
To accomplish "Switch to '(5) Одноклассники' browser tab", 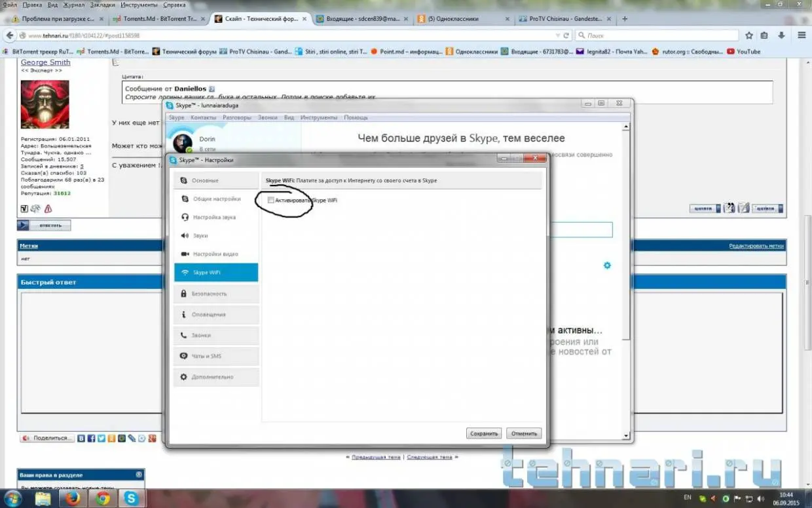I will click(x=463, y=19).
